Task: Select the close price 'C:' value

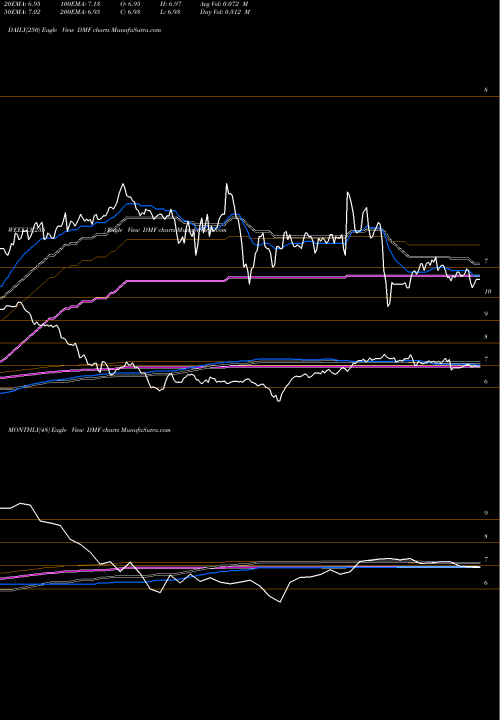Action: coord(130,12)
